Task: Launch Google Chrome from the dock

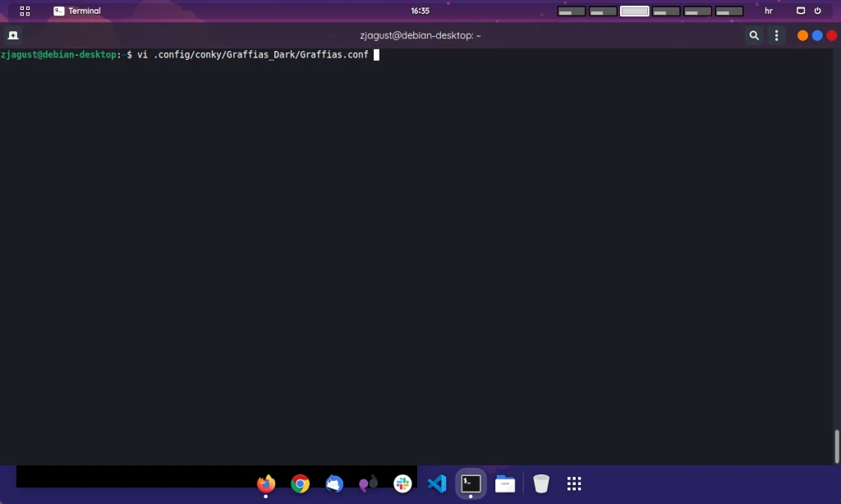Action: click(x=300, y=483)
